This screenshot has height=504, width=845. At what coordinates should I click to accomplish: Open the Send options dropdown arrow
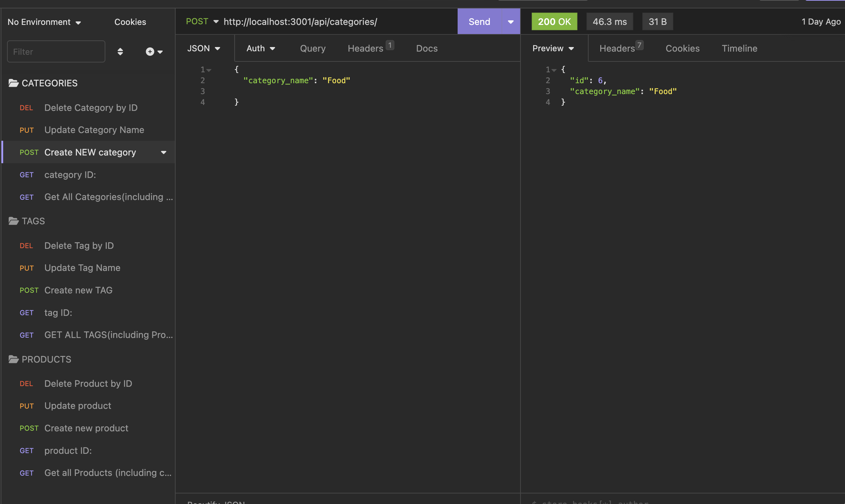click(x=510, y=21)
